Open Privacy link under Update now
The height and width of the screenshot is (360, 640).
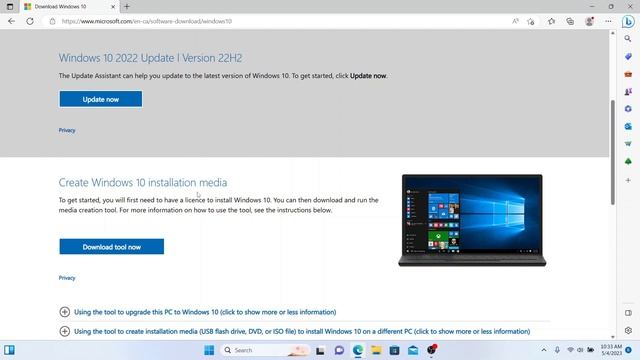67,130
